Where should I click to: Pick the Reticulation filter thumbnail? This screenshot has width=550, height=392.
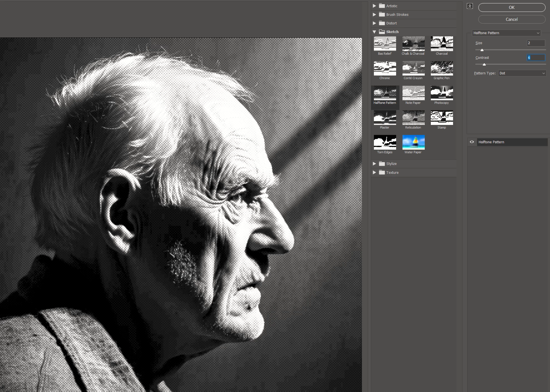pyautogui.click(x=413, y=118)
